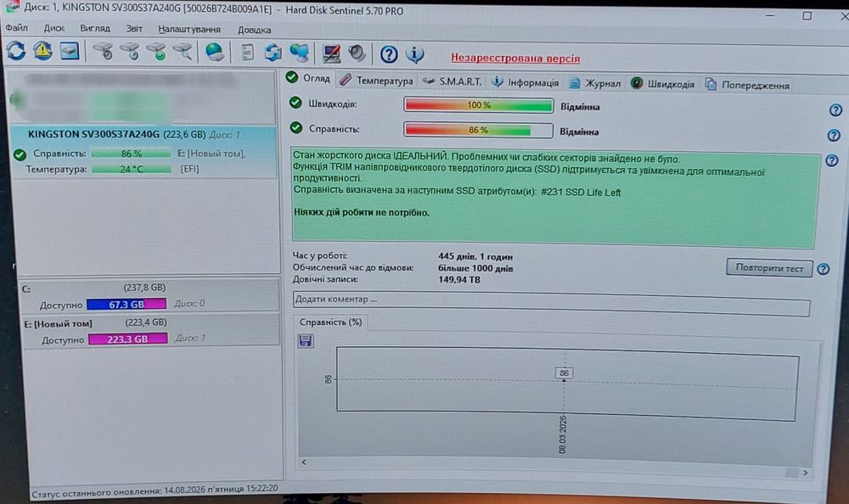Click the 445 днів, 1 годин value
Viewport: 849px width, 504px height.
click(475, 256)
